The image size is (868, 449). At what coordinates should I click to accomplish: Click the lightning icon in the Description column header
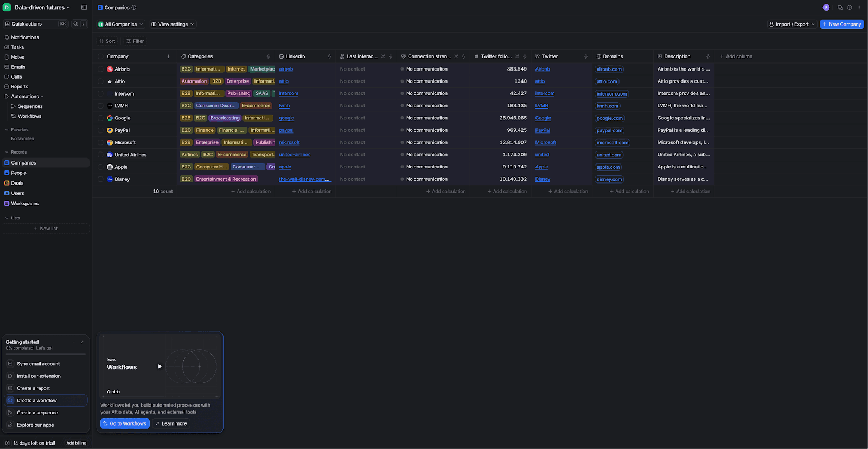click(708, 56)
